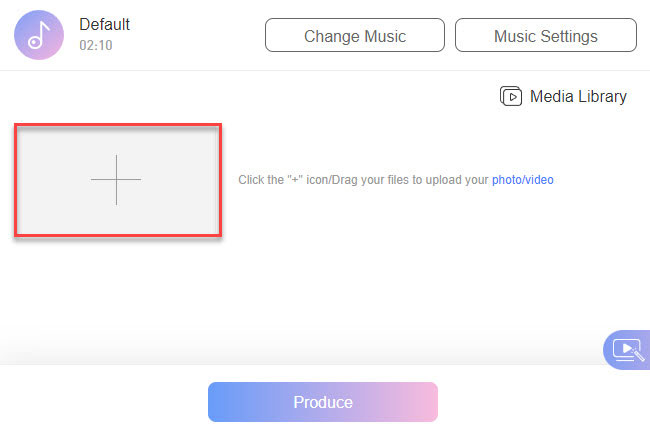Viewport: 650px width, 430px height.
Task: Click the word 'photo' in blue link
Action: coord(505,180)
